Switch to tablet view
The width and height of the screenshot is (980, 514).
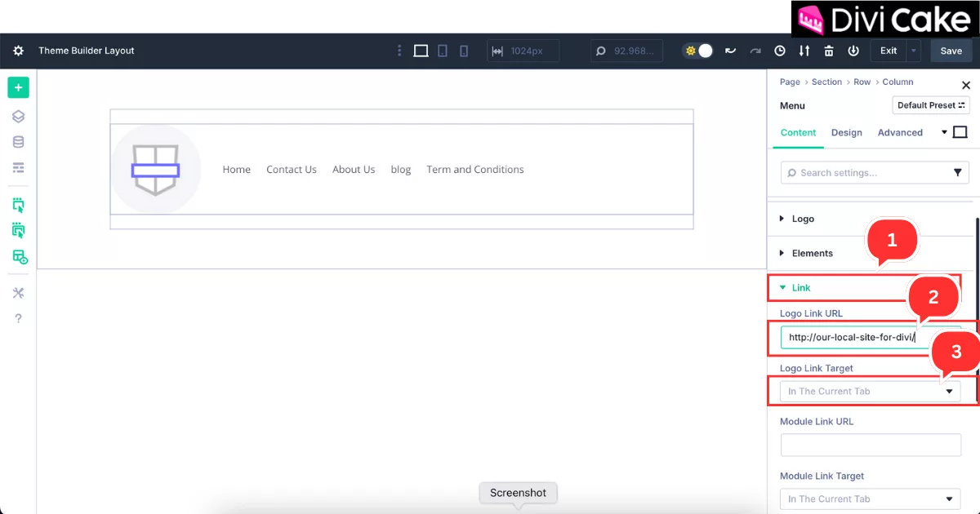[x=443, y=51]
